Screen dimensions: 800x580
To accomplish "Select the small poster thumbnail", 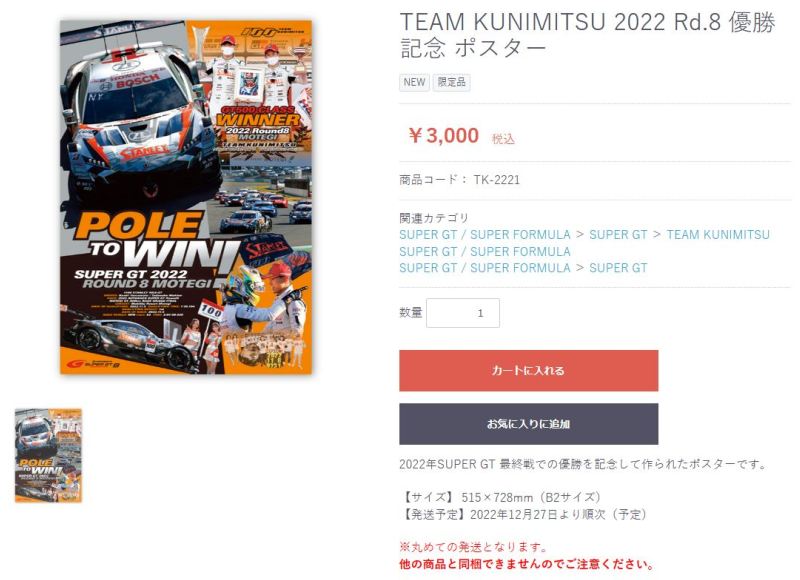I will (48, 455).
